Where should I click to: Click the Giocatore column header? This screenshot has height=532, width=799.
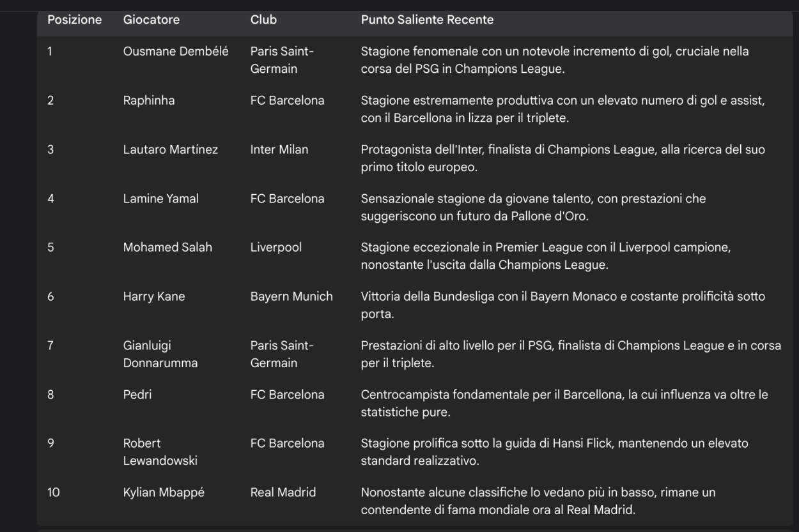tap(151, 20)
